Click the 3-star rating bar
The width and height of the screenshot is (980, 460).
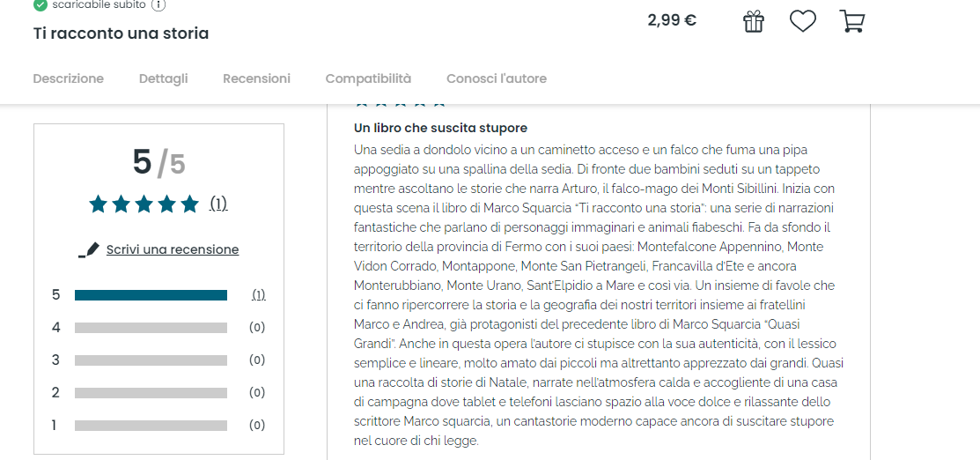[x=151, y=360]
